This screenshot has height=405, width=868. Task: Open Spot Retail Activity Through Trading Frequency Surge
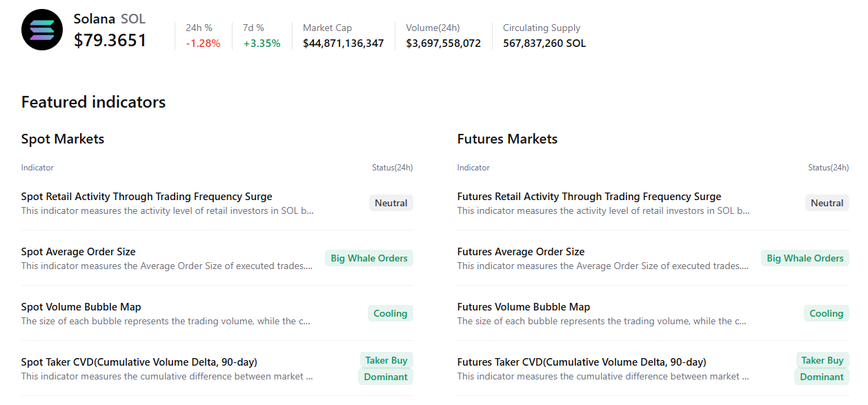pos(146,197)
